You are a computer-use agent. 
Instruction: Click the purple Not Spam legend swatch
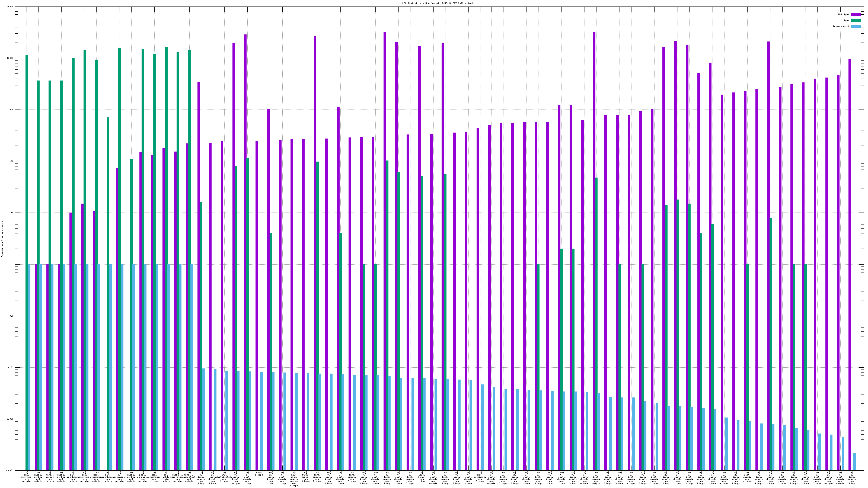tap(856, 14)
